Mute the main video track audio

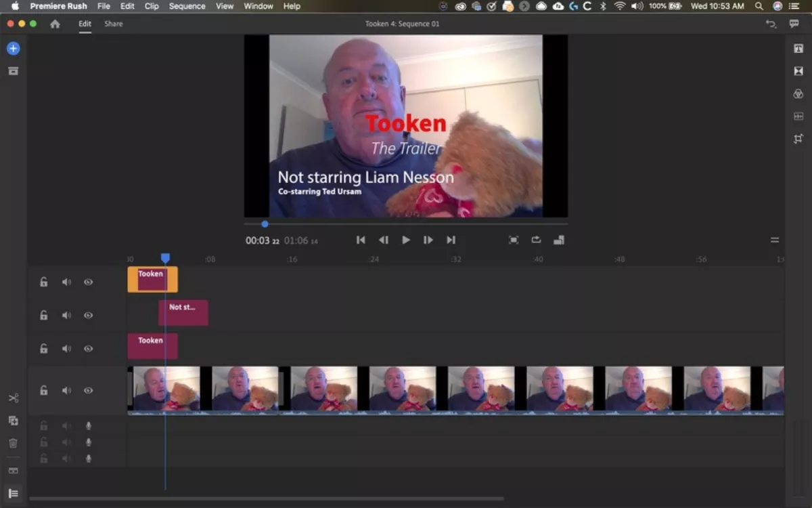(x=66, y=390)
